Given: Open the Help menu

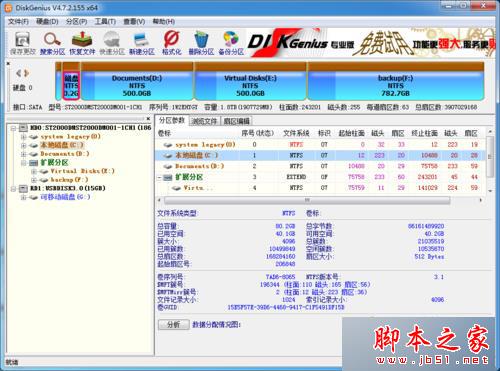Looking at the screenshot, I should 163,22.
